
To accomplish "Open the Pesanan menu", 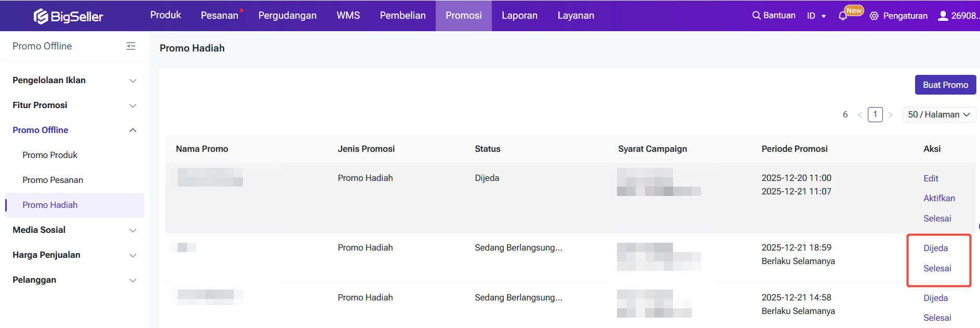I will (219, 16).
